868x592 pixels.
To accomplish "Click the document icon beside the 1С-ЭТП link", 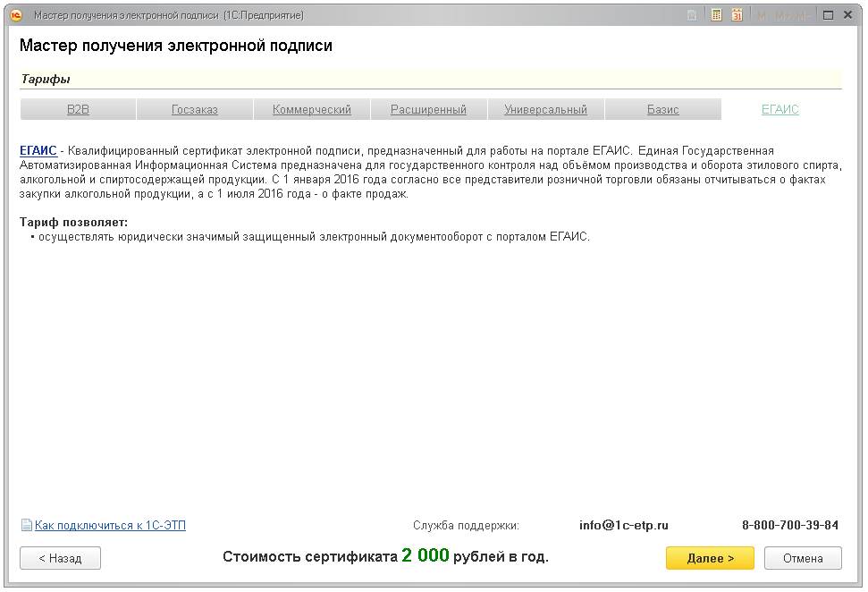I will tap(26, 525).
